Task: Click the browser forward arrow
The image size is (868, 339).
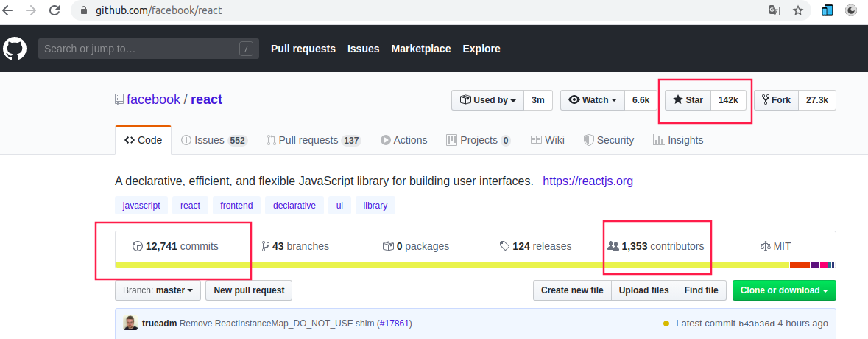Action: click(32, 10)
